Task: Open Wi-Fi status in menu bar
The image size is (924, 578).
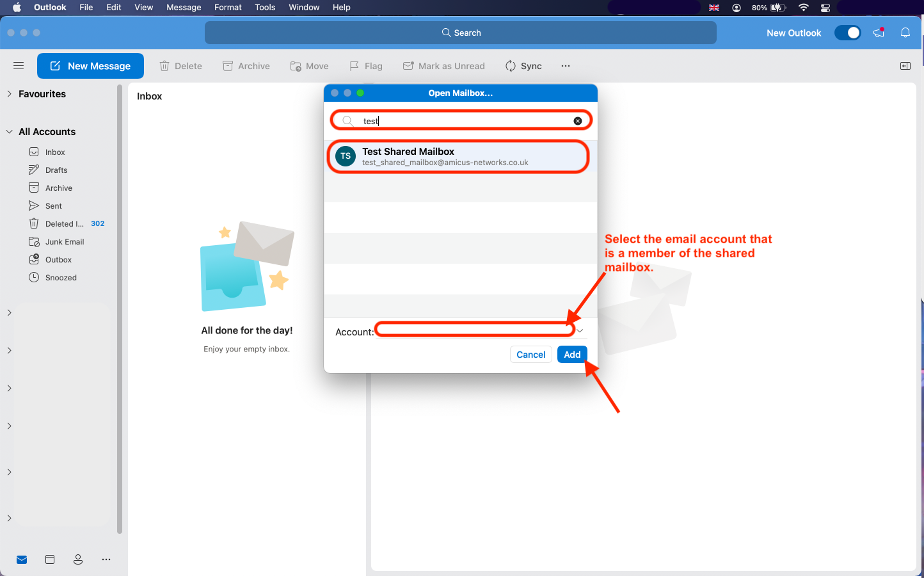Action: click(804, 8)
